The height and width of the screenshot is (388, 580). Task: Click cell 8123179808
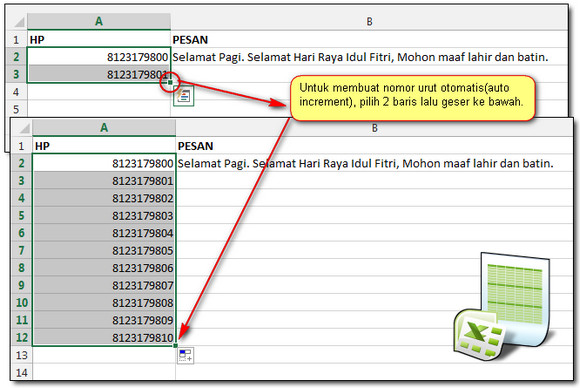(x=104, y=303)
